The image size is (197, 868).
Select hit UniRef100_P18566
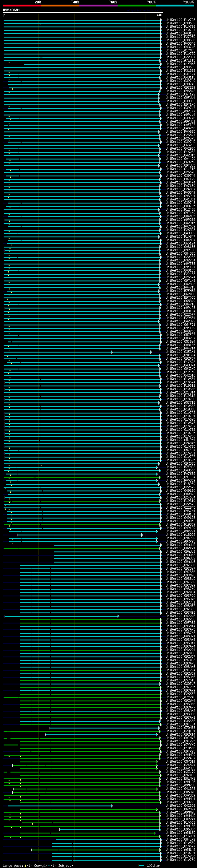pos(180,748)
